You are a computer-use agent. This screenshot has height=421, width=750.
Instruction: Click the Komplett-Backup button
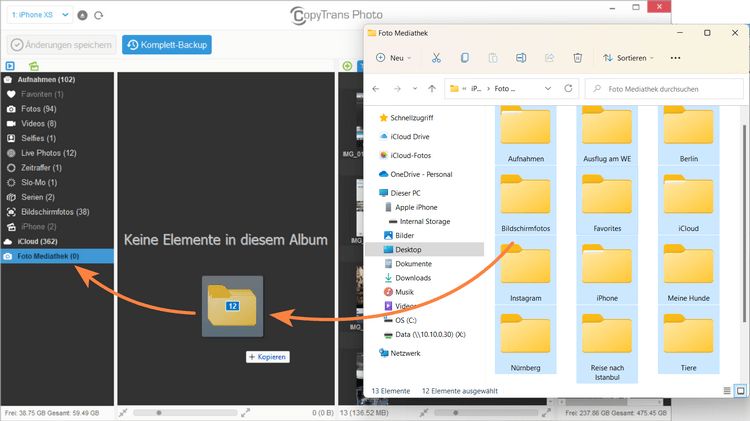tap(167, 45)
